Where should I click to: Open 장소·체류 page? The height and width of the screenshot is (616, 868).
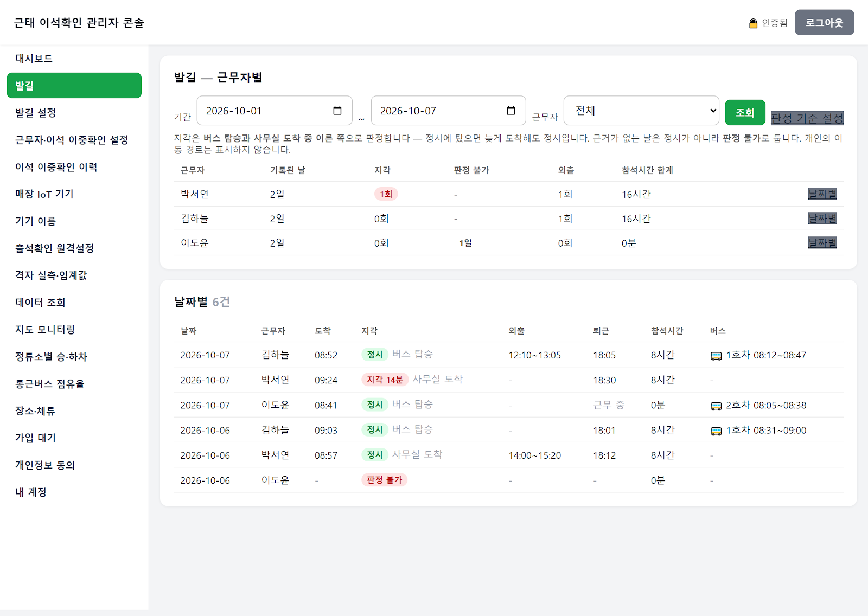coord(74,411)
